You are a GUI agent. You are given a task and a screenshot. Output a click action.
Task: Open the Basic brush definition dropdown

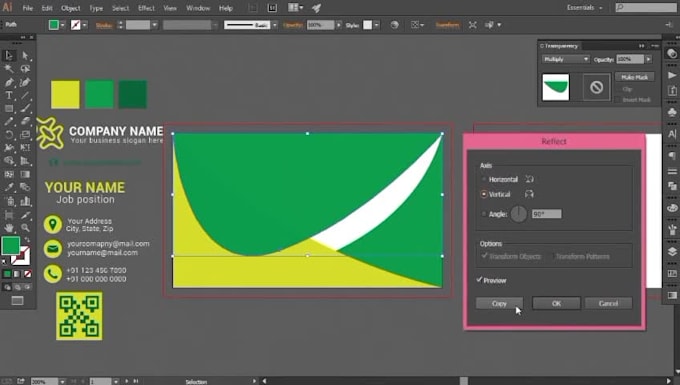pyautogui.click(x=275, y=25)
